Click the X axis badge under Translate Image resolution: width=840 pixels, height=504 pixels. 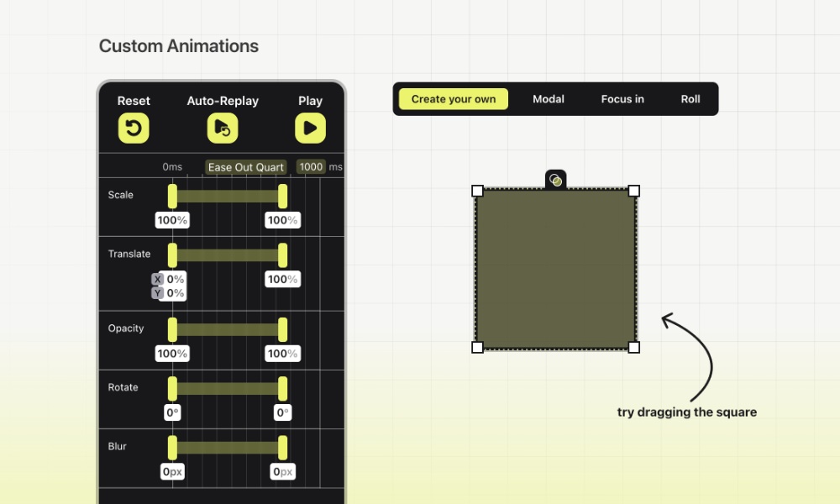tap(156, 279)
